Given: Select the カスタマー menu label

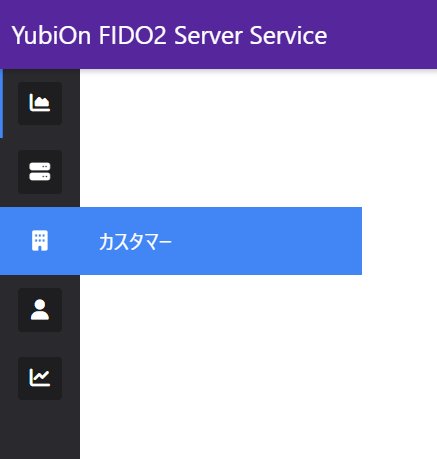Looking at the screenshot, I should (x=135, y=241).
